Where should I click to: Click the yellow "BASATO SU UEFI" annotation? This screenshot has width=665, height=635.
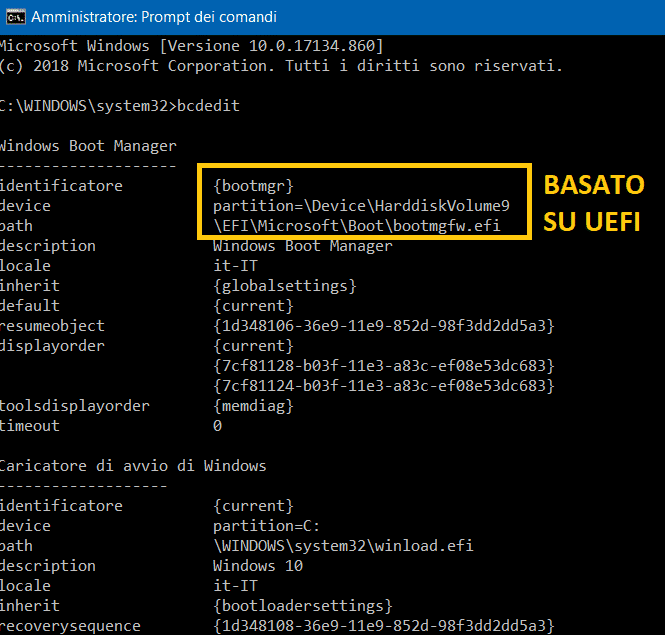tap(593, 203)
